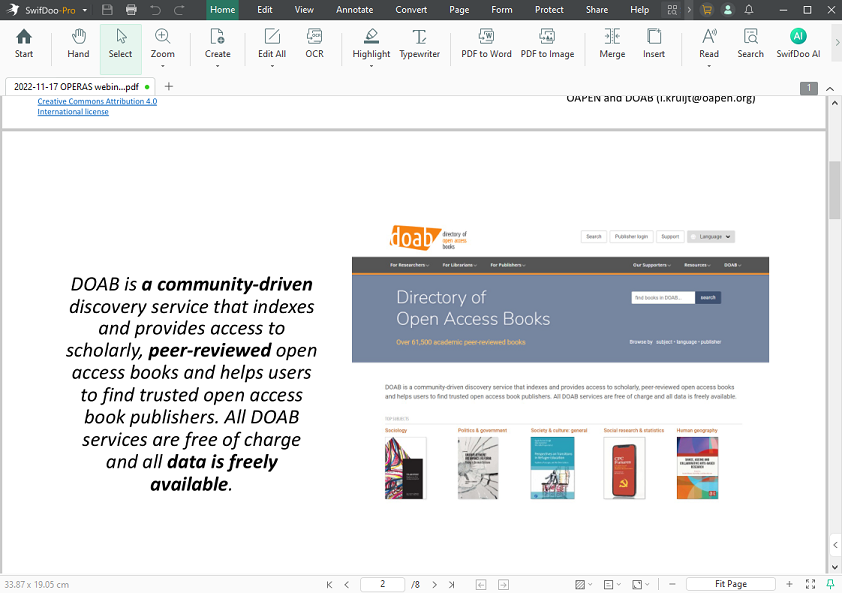Switch to the Annotate tab
The image size is (842, 593).
click(x=354, y=10)
